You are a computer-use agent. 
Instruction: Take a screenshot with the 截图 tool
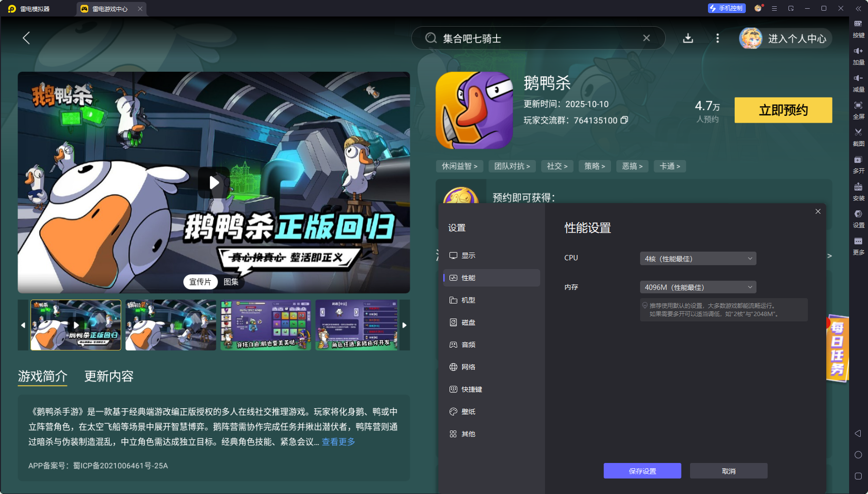(x=858, y=138)
